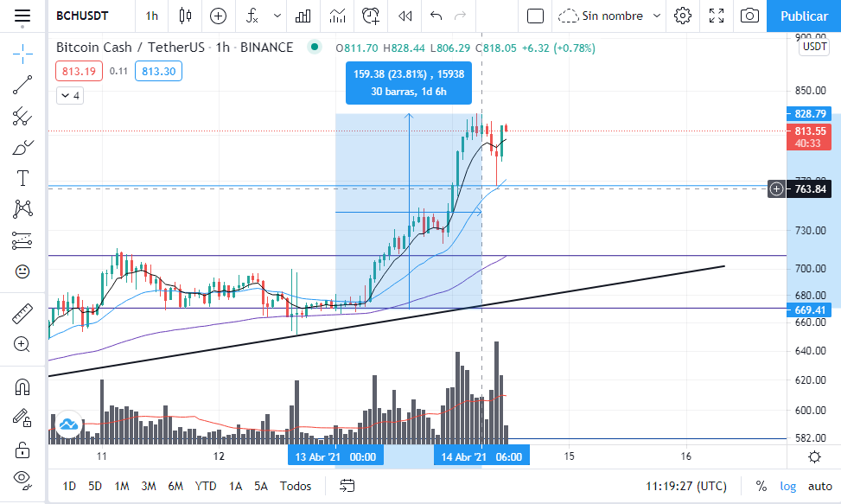Click the 13 Abr '21 00:00 time marker
841x504 pixels.
335,456
